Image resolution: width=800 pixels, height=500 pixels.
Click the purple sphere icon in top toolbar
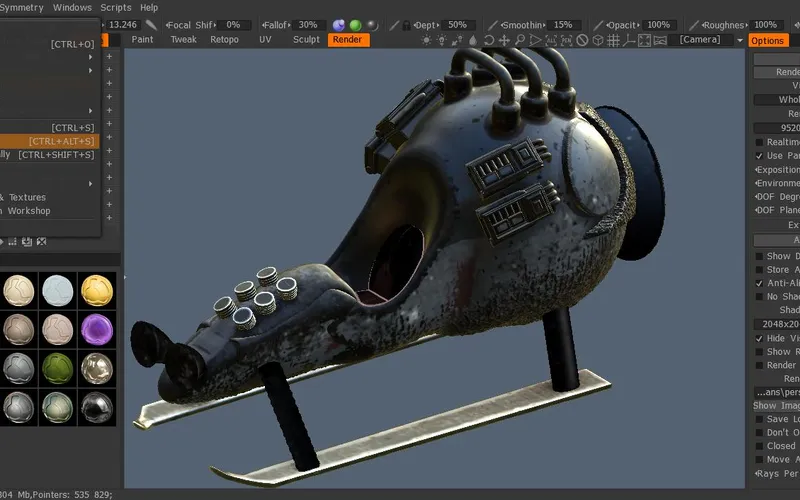pyautogui.click(x=339, y=24)
